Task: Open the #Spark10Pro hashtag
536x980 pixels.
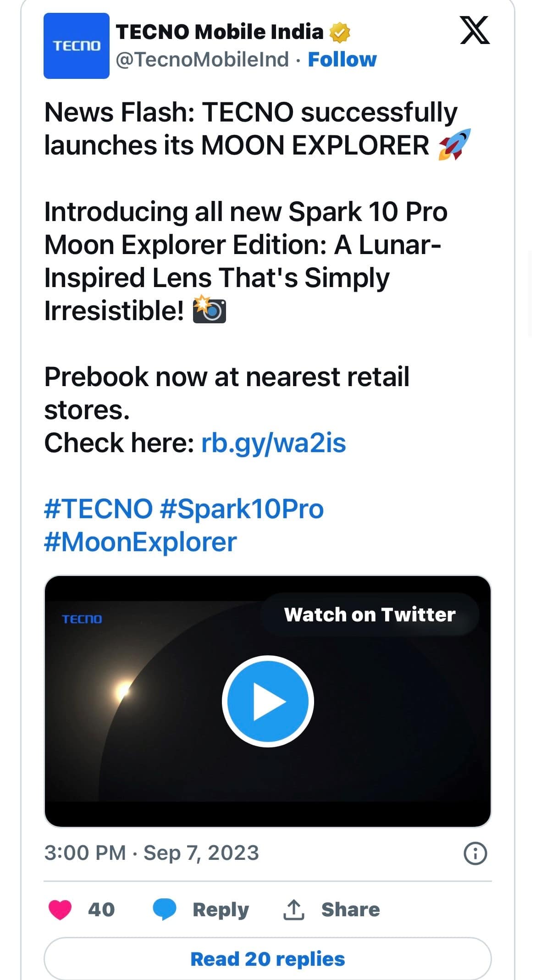Action: [242, 509]
